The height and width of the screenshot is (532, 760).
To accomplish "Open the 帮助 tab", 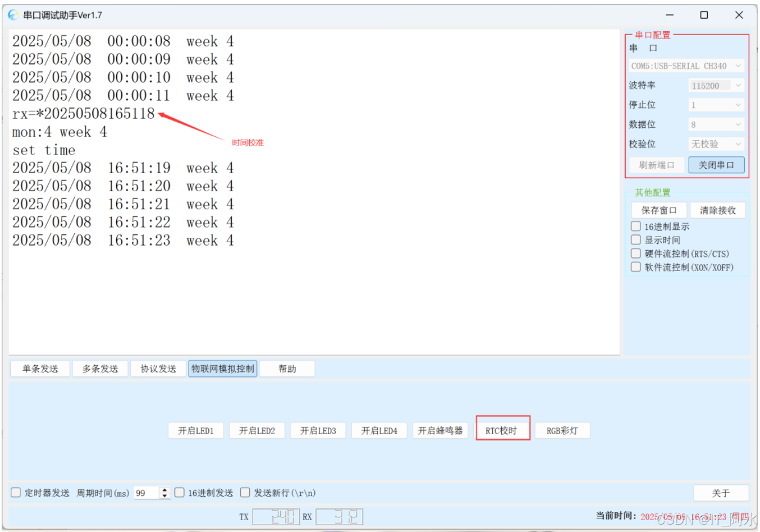I will point(287,369).
